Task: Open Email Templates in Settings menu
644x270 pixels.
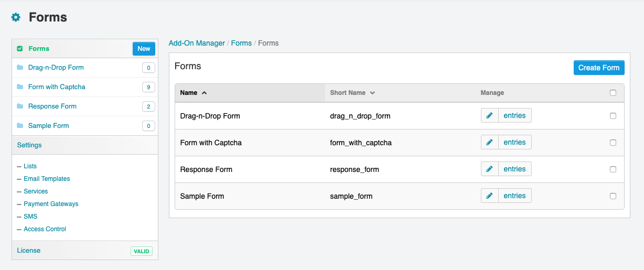Action: 47,179
